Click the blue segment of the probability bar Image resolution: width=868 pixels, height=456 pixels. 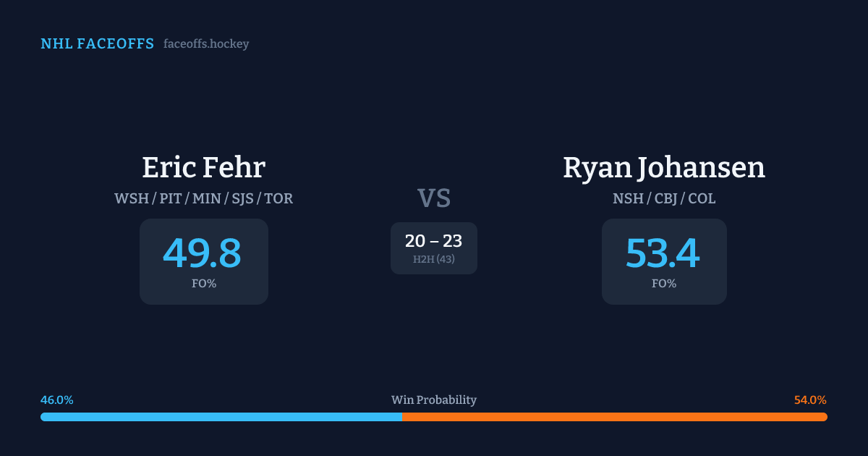[x=221, y=417]
